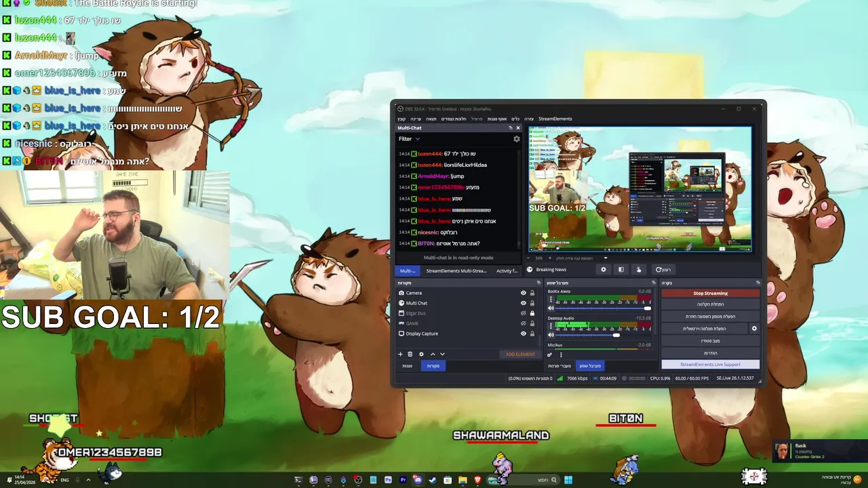
Task: Open Steam from the taskbar
Action: 433,480
